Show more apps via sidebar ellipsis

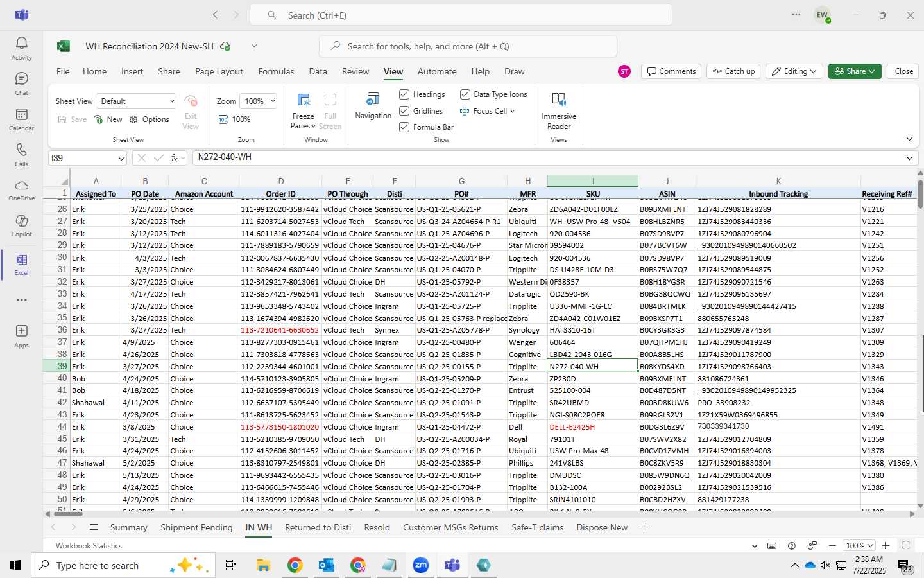21,300
